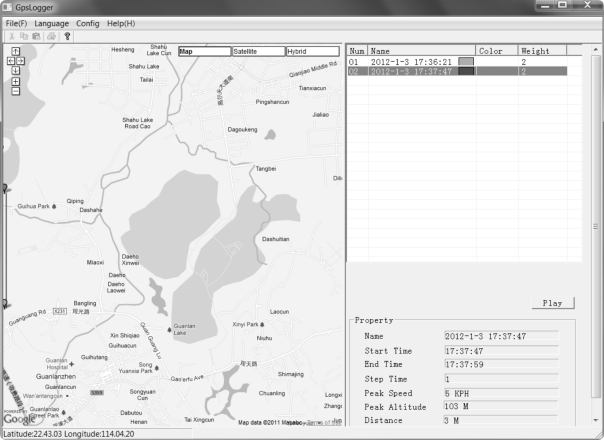604x440 pixels.
Task: Click the Play button
Action: click(x=553, y=303)
